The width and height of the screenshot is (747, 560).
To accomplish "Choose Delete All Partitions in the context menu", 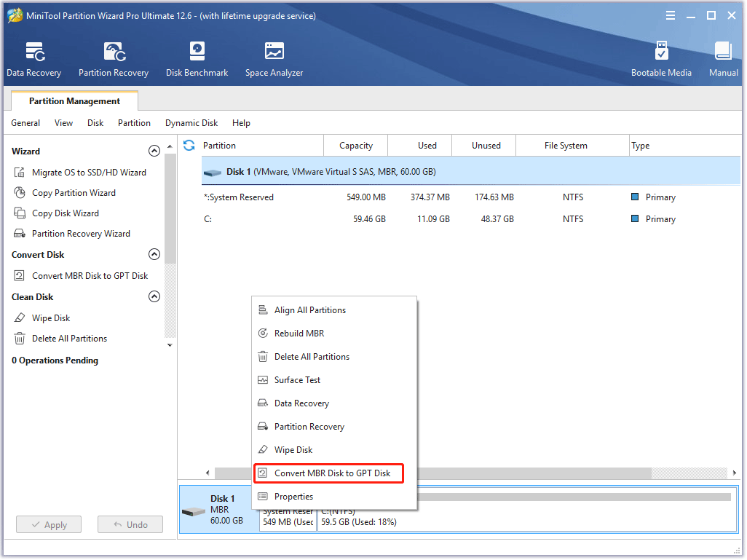I will pyautogui.click(x=334, y=357).
